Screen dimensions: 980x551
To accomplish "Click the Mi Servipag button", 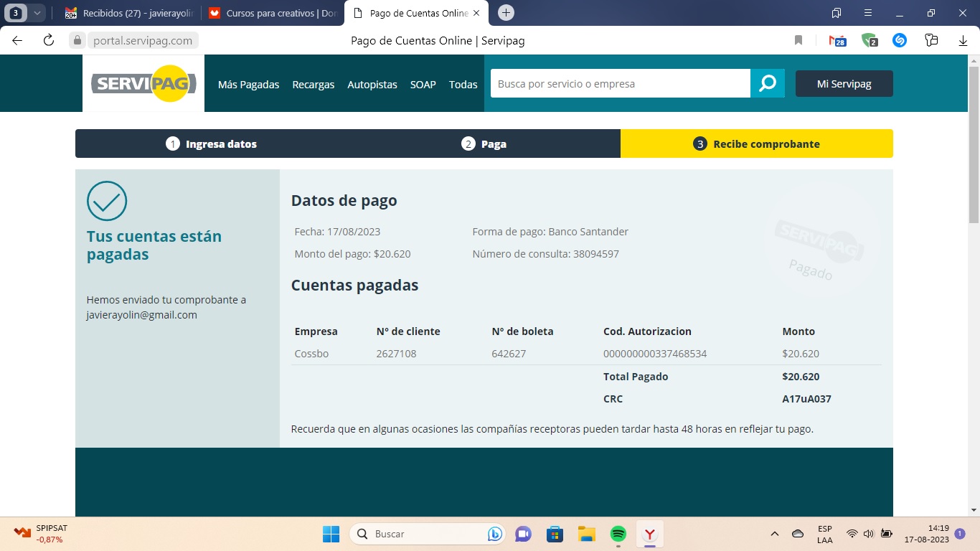I will tap(844, 83).
